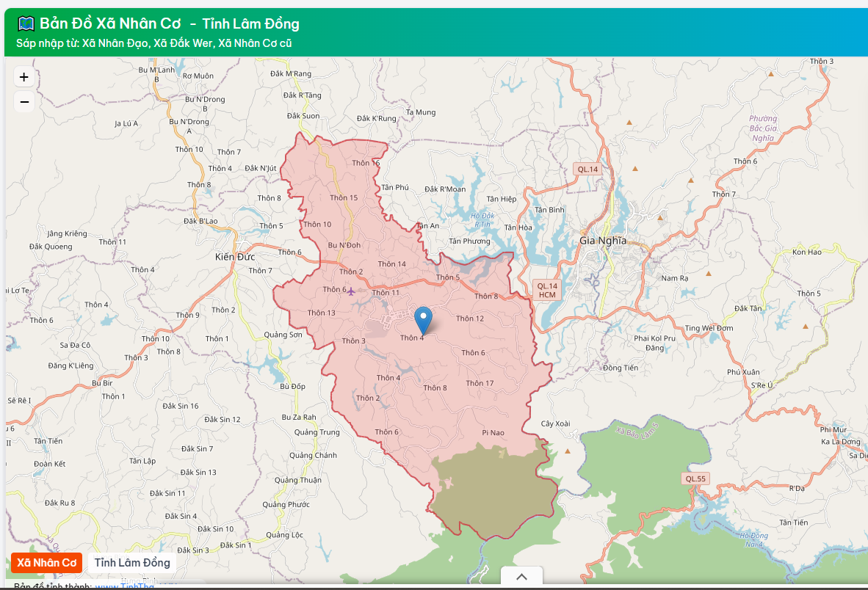Click the Kiến Đức town label
This screenshot has width=868, height=590.
(234, 256)
